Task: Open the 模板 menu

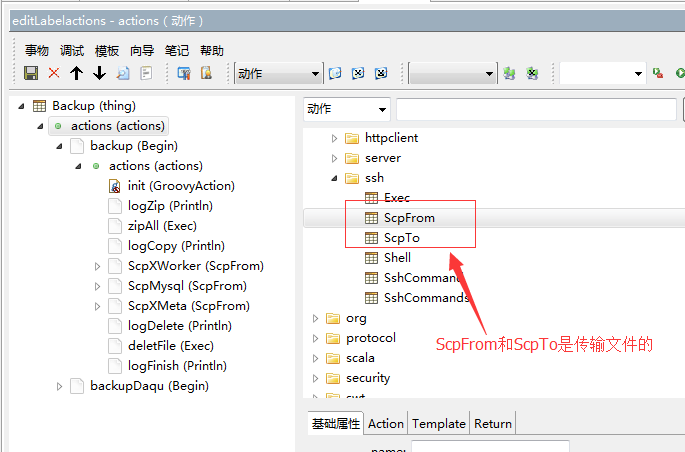Action: coord(107,51)
